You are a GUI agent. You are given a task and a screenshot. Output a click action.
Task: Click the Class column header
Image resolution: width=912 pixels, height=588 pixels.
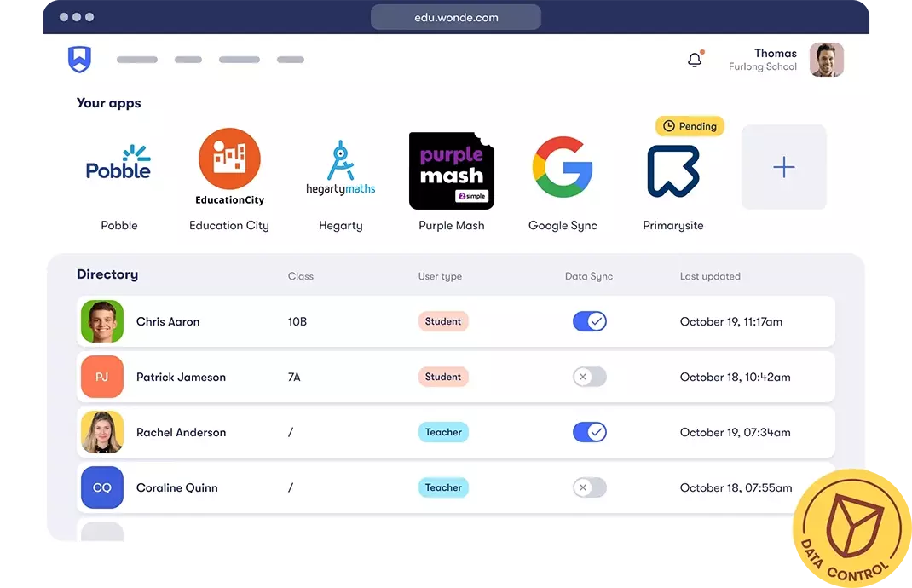pyautogui.click(x=301, y=276)
